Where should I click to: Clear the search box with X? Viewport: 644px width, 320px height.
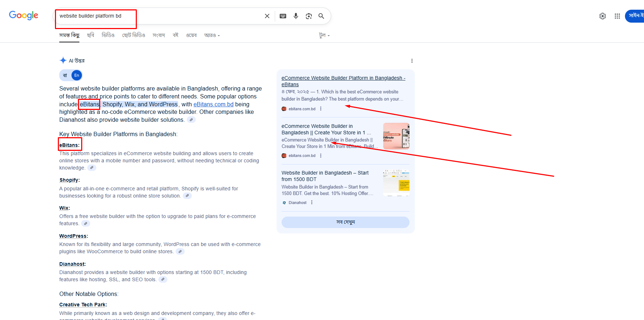(x=267, y=16)
